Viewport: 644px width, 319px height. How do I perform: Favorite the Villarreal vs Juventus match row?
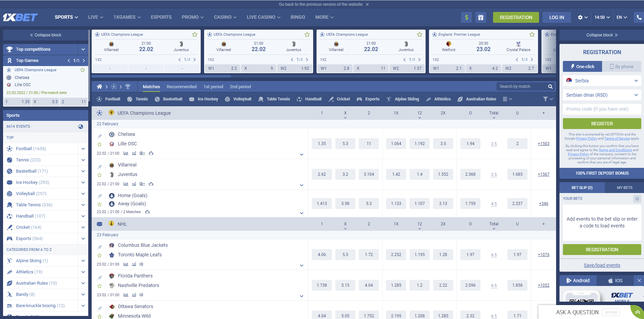[x=99, y=175]
